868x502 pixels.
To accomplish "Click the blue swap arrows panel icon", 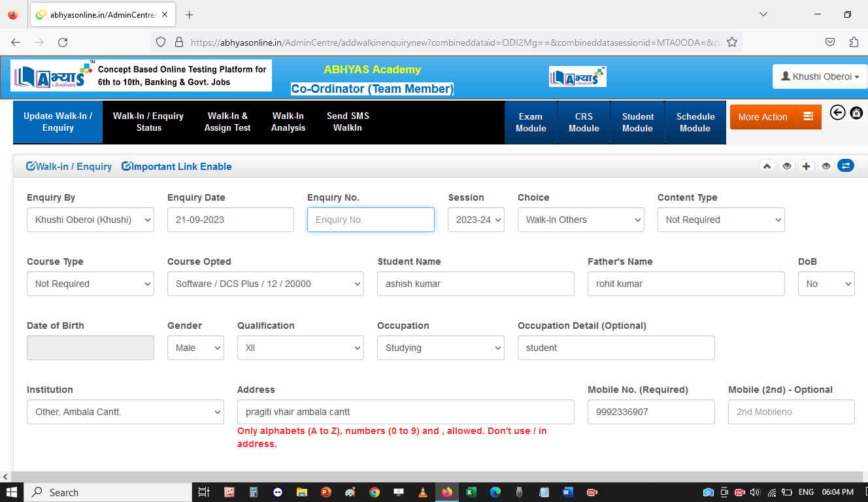I will pos(845,166).
